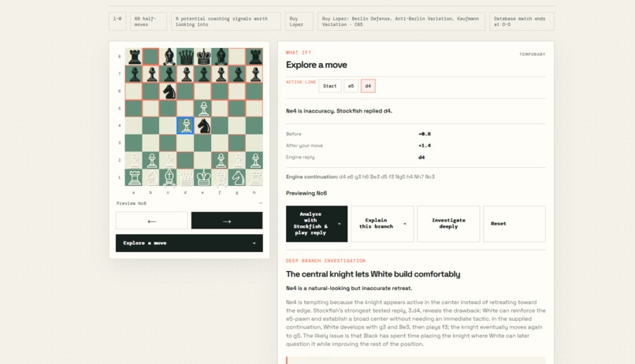Select the white knight on b1
The image size is (635, 364).
(x=151, y=177)
